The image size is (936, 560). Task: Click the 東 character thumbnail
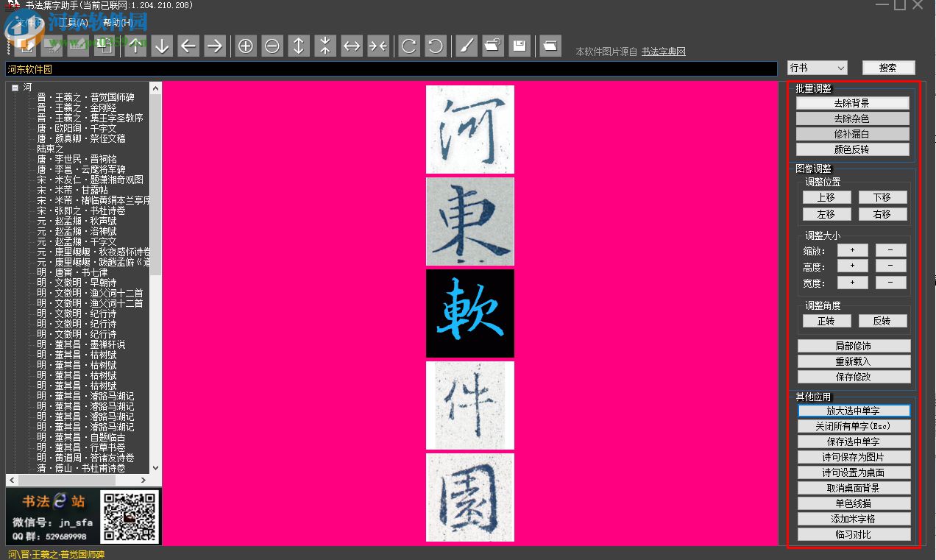click(470, 221)
